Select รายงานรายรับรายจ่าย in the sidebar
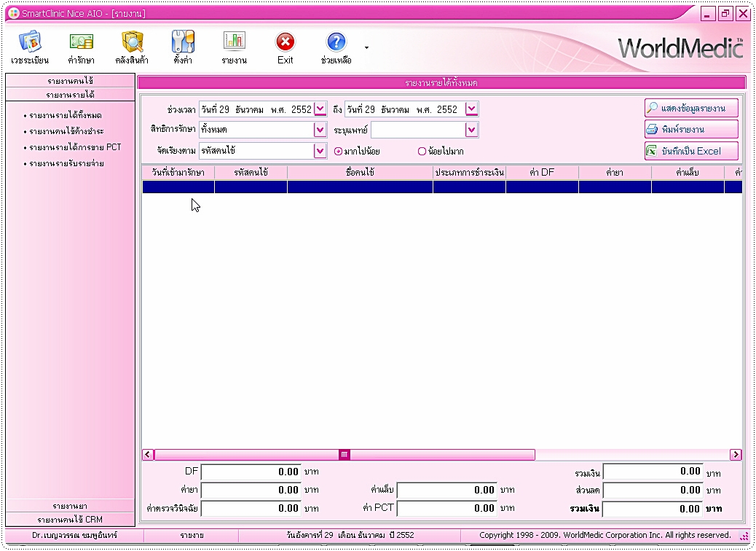The image size is (756, 551). click(66, 163)
